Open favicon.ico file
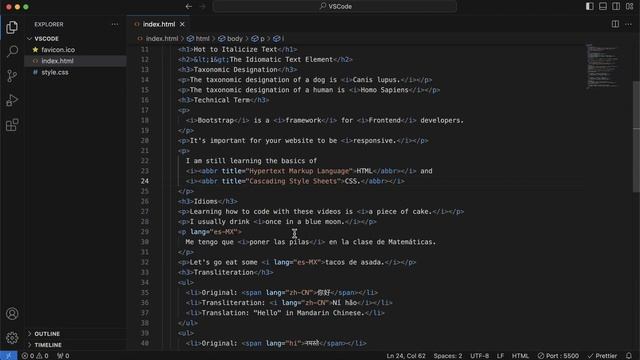 (76, 50)
